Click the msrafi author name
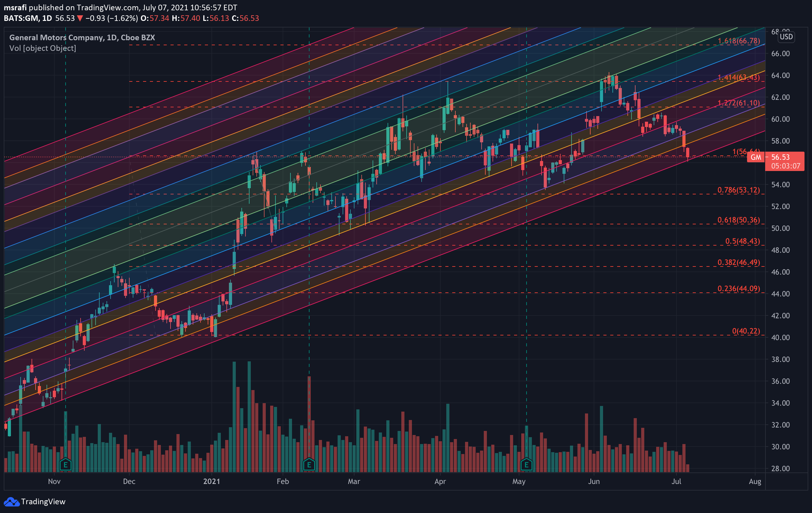 point(15,7)
